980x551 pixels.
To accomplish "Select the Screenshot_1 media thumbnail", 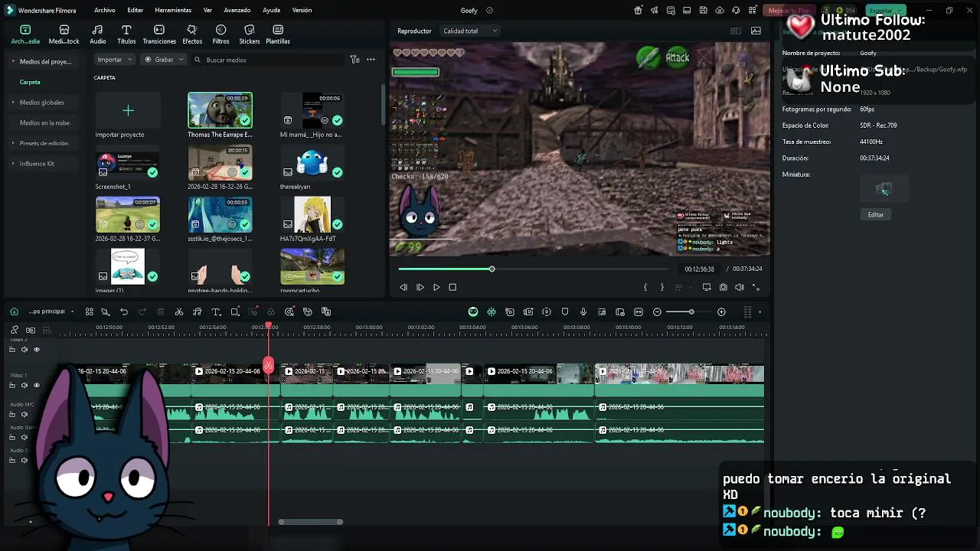I will coord(127,163).
